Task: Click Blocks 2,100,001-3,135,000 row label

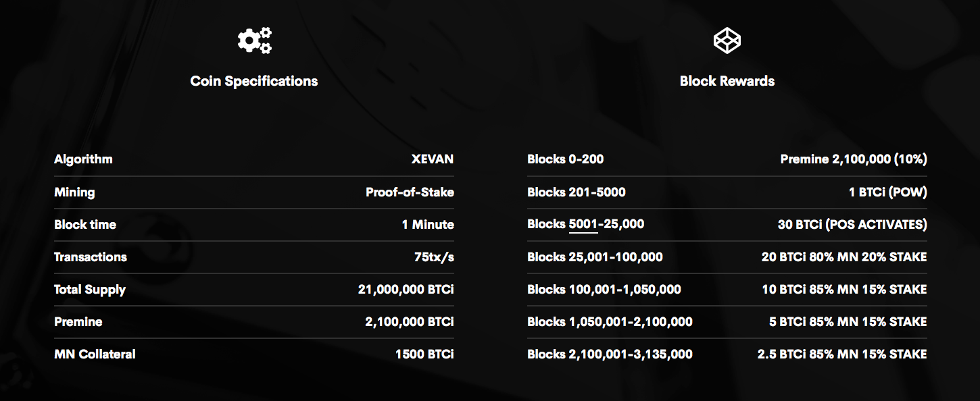Action: (x=610, y=354)
